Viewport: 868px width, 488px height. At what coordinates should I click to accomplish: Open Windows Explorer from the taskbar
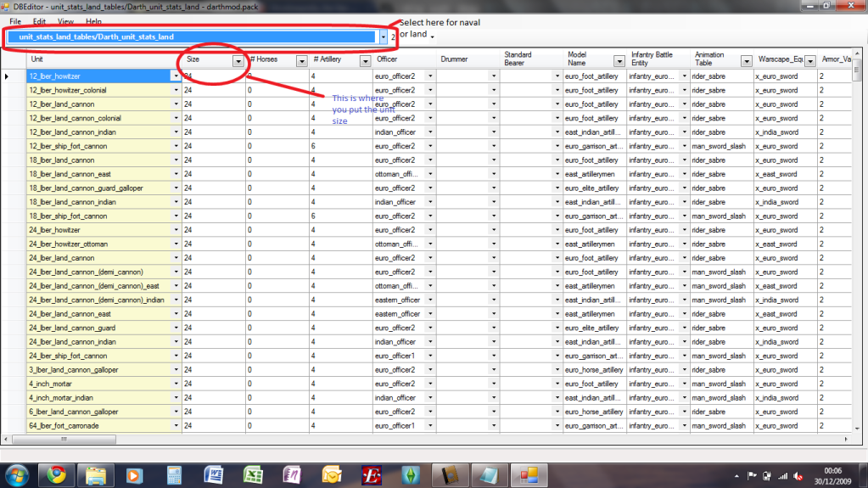tap(95, 473)
